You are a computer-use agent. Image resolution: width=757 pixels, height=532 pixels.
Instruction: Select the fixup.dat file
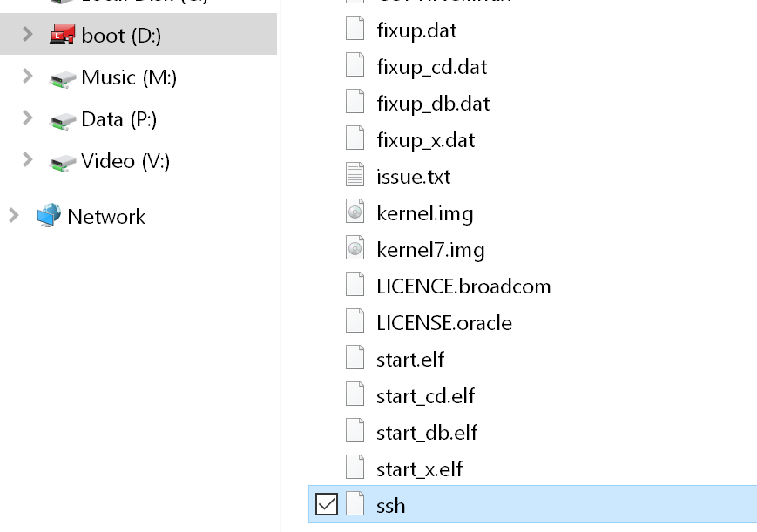[416, 30]
